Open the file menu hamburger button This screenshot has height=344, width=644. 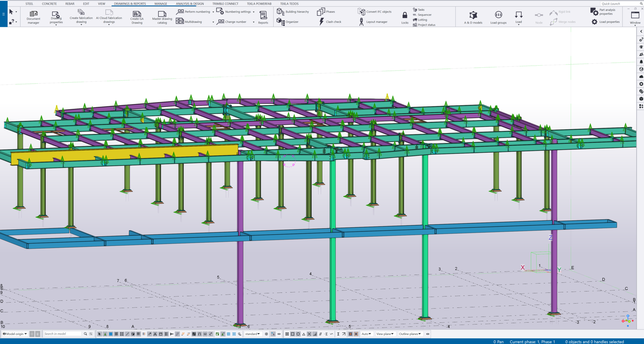3,14
